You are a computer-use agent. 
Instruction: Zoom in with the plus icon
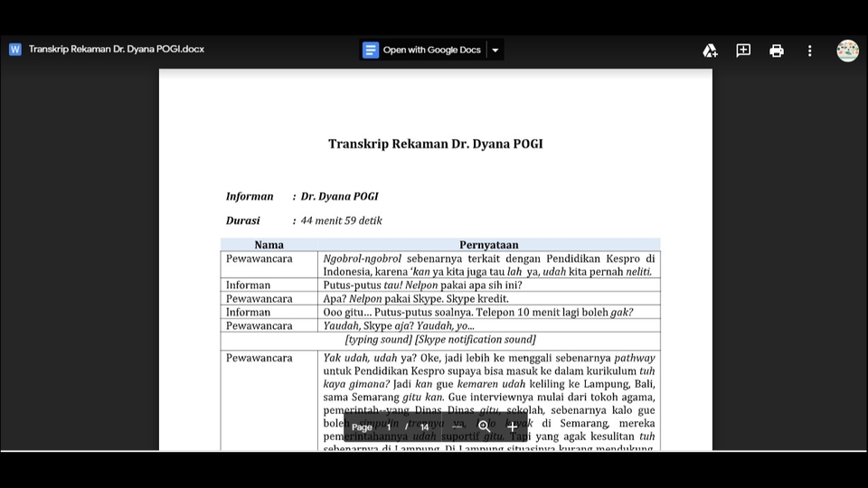(513, 427)
